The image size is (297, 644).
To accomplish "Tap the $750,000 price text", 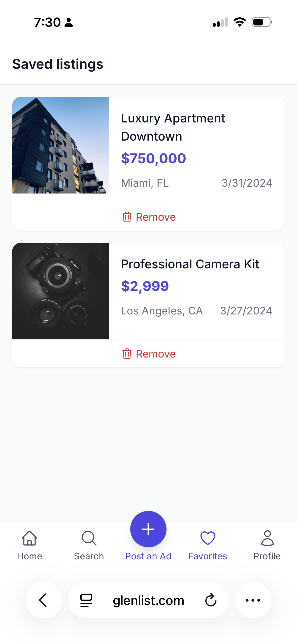I will pos(153,158).
